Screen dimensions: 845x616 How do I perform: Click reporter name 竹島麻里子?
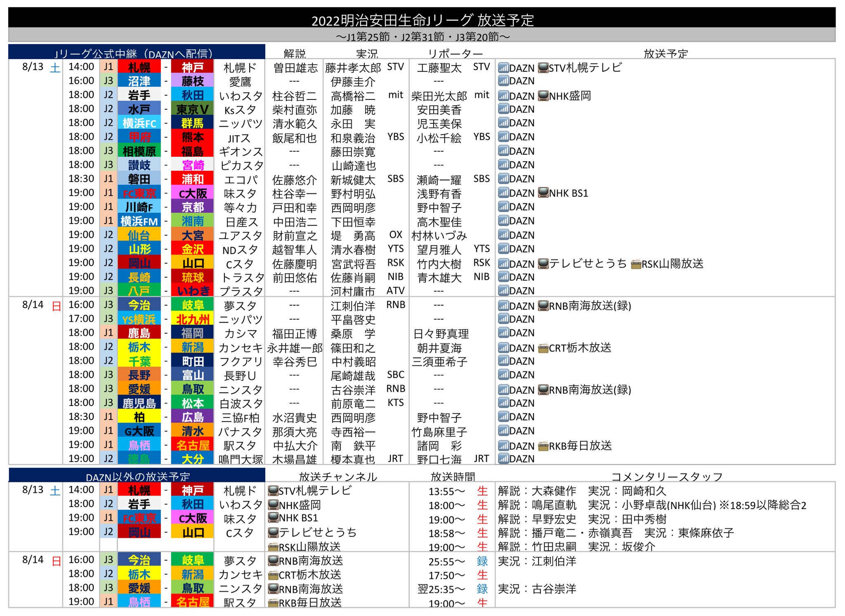pos(439,432)
